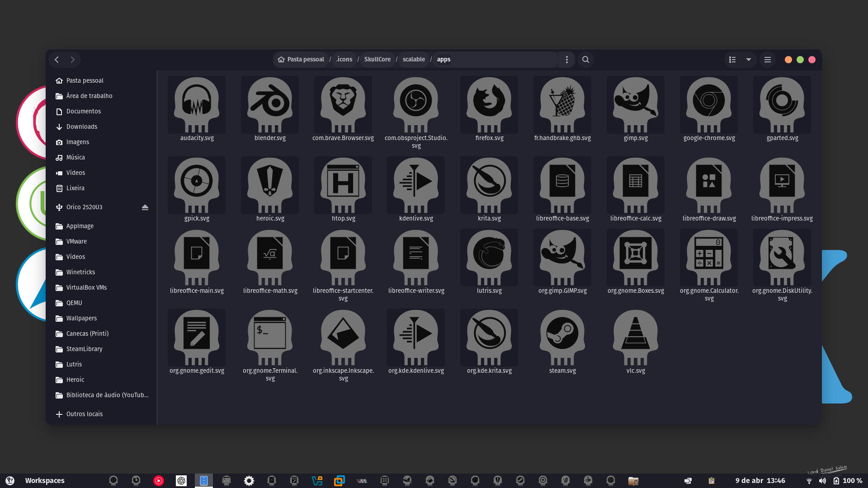Image resolution: width=868 pixels, height=488 pixels.
Task: Open Música in sidebar
Action: tap(102, 157)
